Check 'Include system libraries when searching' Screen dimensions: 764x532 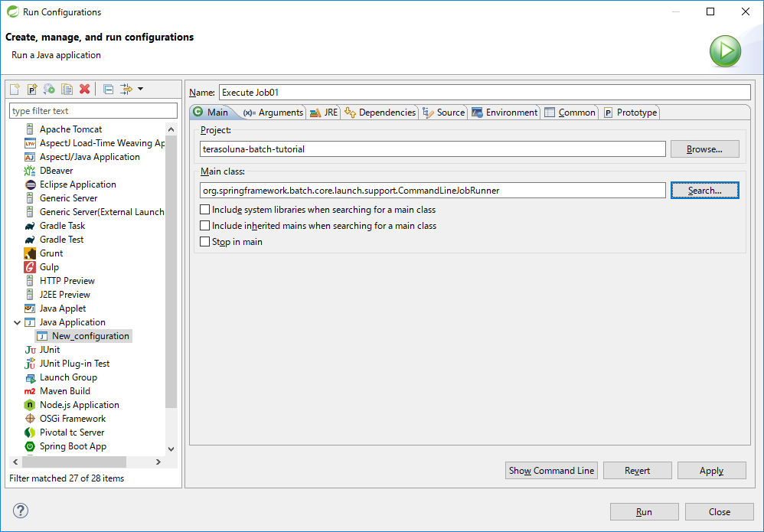tap(205, 209)
